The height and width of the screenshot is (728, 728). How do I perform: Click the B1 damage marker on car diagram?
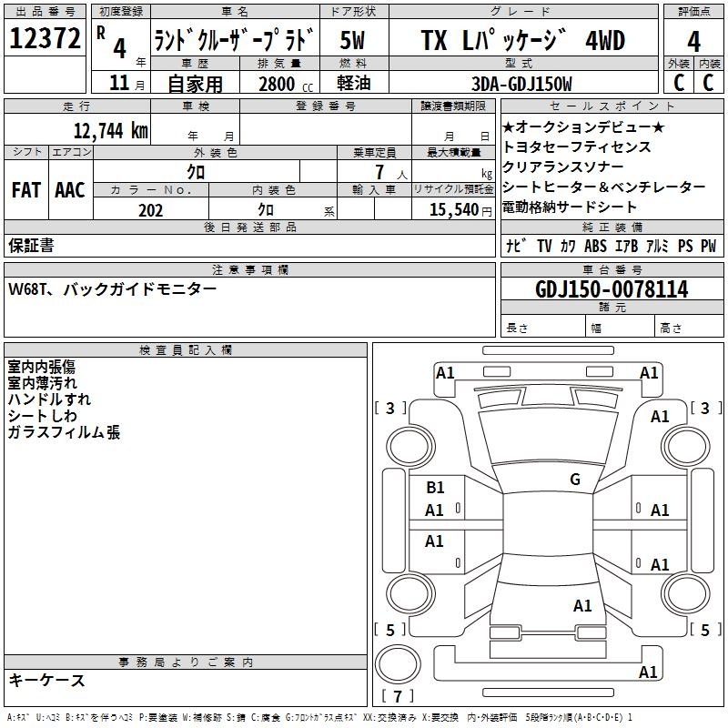[435, 488]
